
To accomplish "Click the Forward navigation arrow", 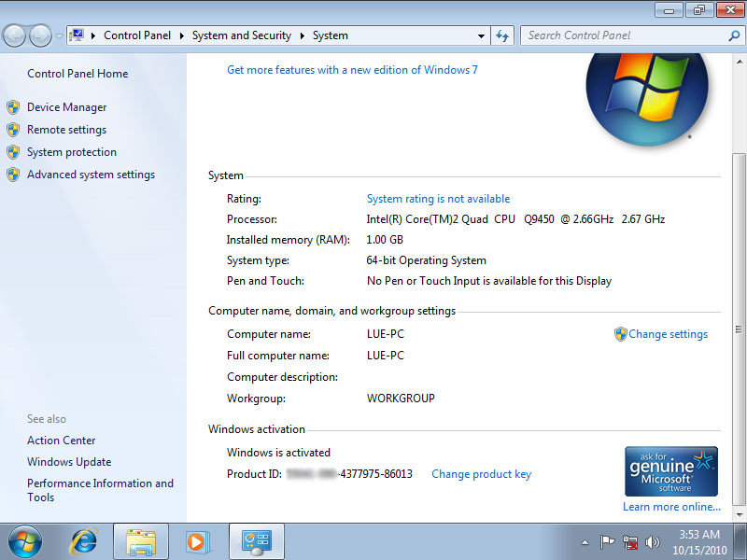I will point(40,35).
